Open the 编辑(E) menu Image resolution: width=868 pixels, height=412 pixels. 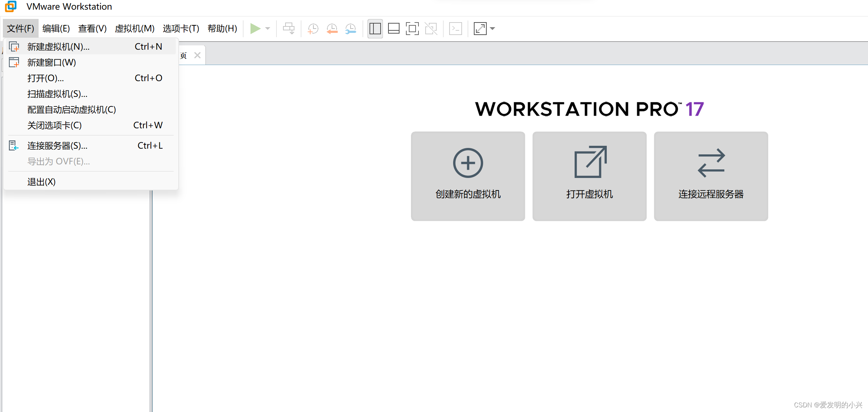56,29
